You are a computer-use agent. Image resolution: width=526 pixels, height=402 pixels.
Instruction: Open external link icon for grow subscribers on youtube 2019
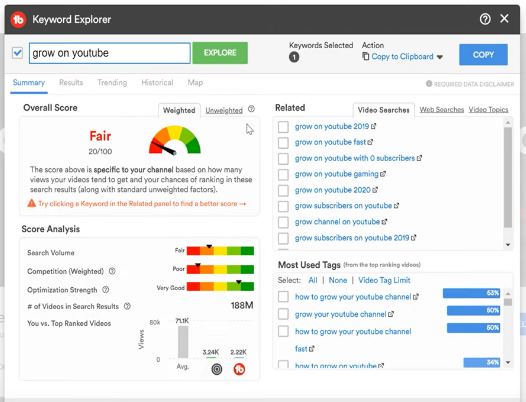coord(413,238)
